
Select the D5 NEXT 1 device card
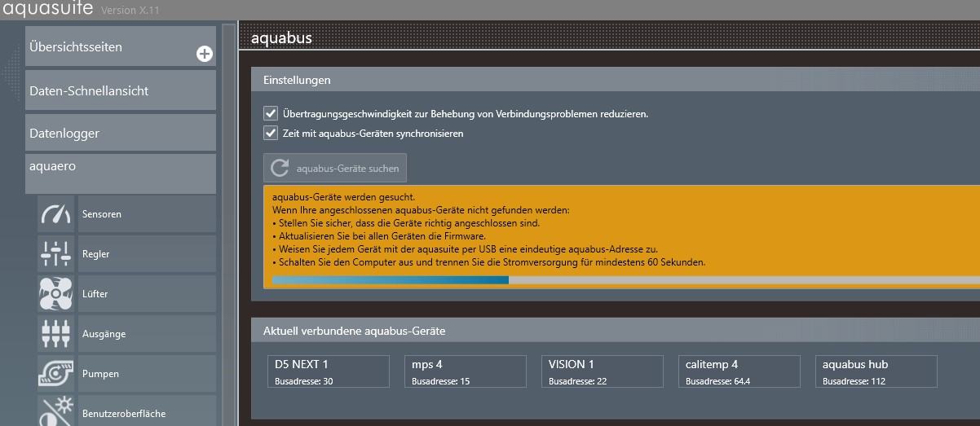[x=329, y=371]
